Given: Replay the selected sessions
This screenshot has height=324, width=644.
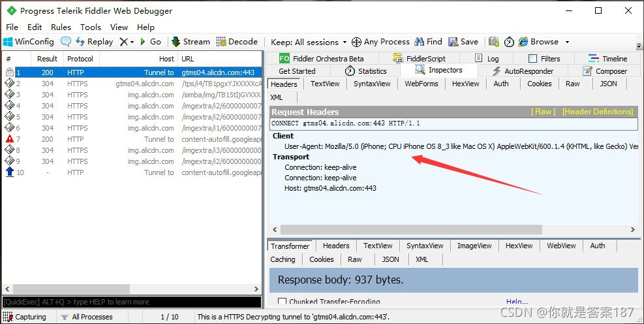Looking at the screenshot, I should coord(94,42).
